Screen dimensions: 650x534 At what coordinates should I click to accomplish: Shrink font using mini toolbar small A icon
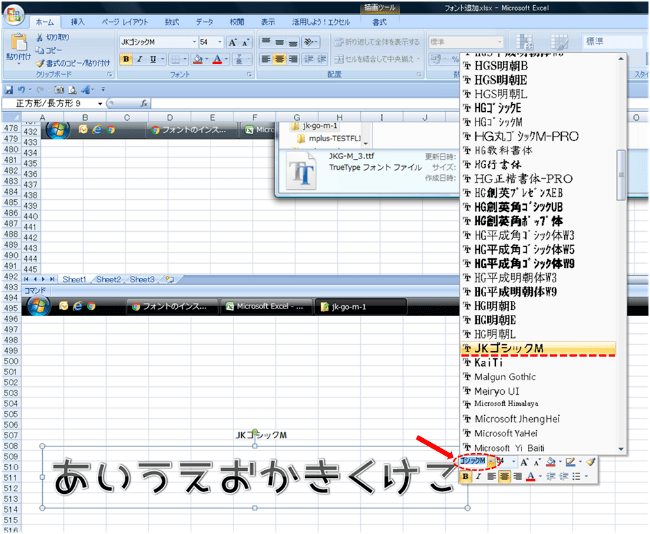pos(537,462)
